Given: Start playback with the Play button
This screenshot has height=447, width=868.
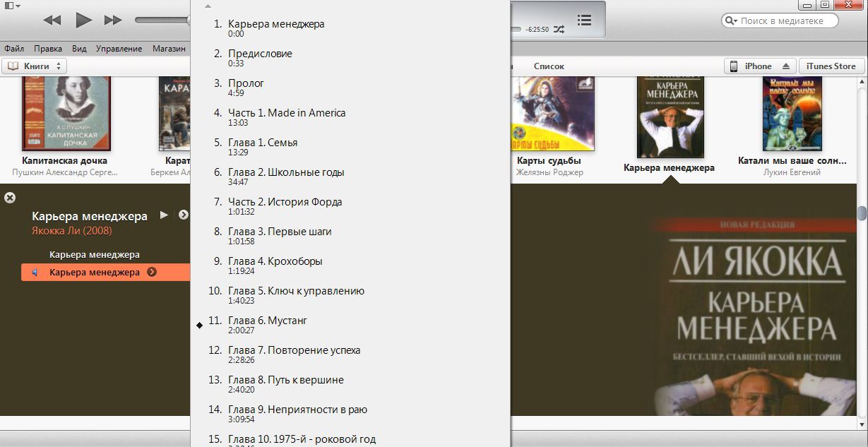Looking at the screenshot, I should [x=83, y=20].
